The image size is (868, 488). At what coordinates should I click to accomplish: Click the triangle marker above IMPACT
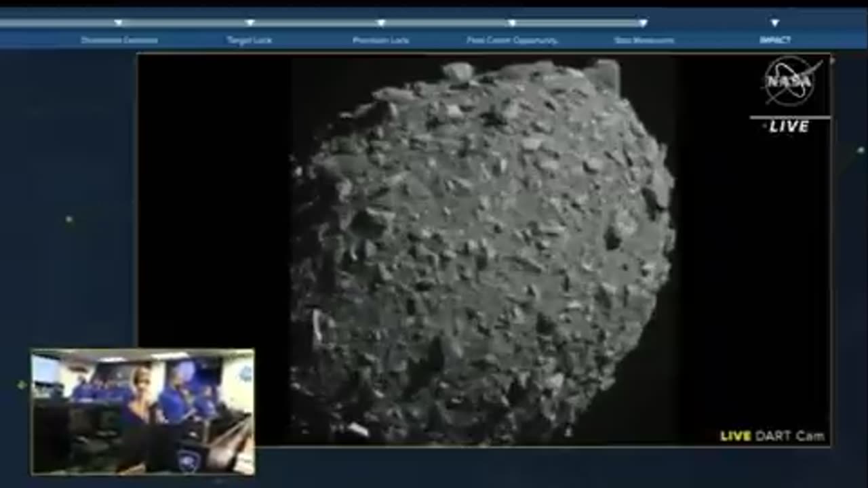[774, 23]
